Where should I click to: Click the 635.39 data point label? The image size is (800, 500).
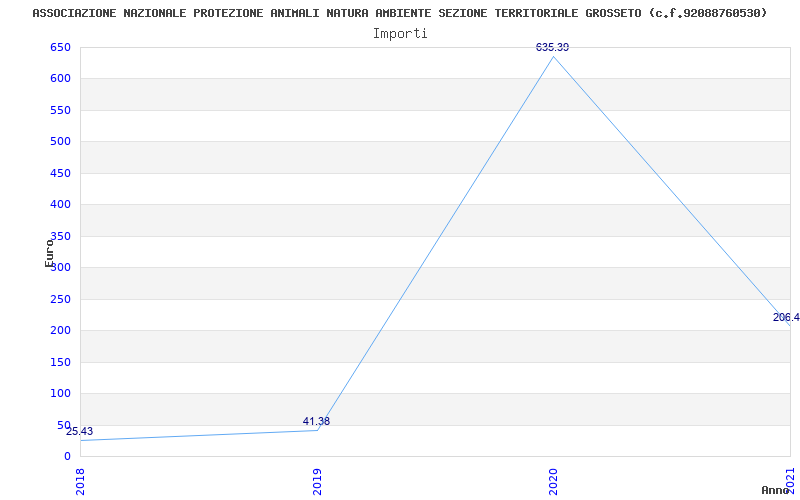point(553,47)
